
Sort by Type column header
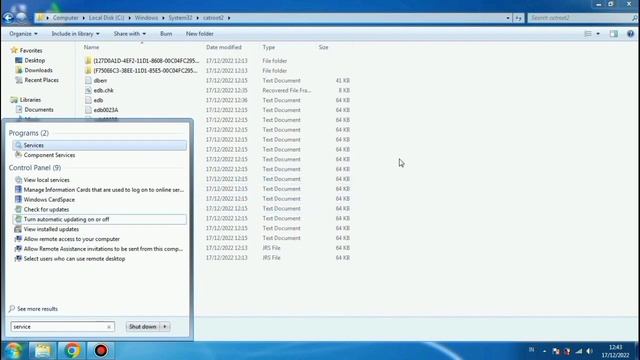click(x=269, y=47)
